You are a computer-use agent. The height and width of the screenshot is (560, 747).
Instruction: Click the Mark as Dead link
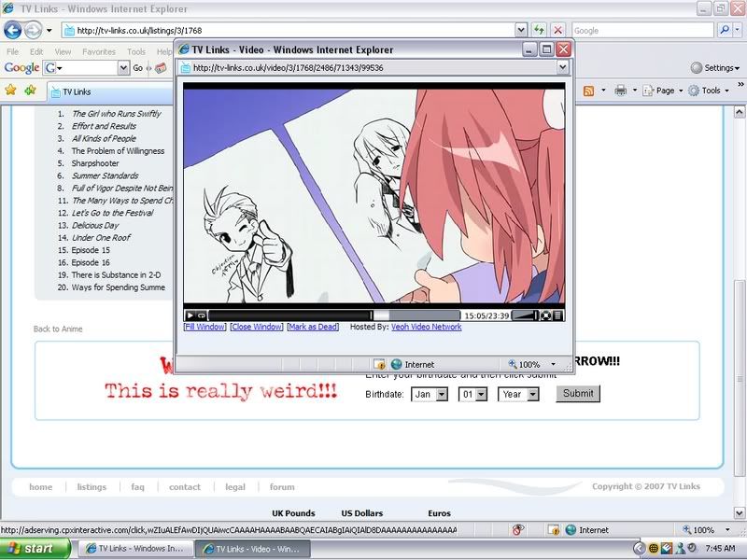tap(313, 327)
